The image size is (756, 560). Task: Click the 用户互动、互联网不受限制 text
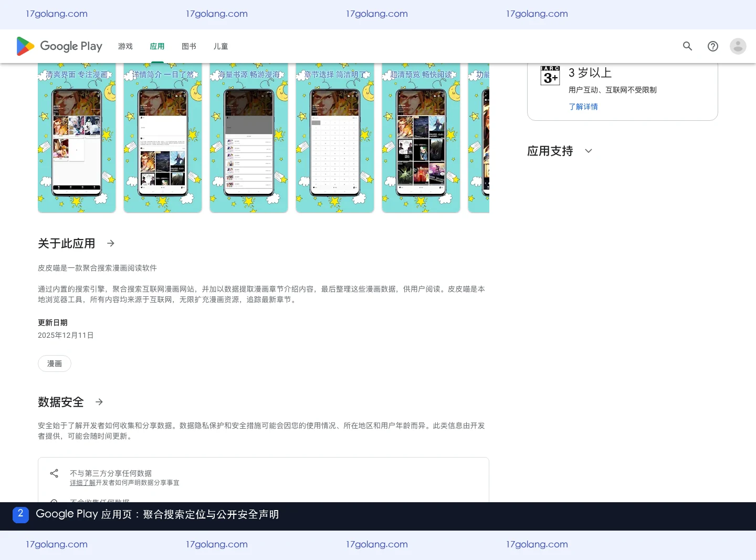[613, 90]
